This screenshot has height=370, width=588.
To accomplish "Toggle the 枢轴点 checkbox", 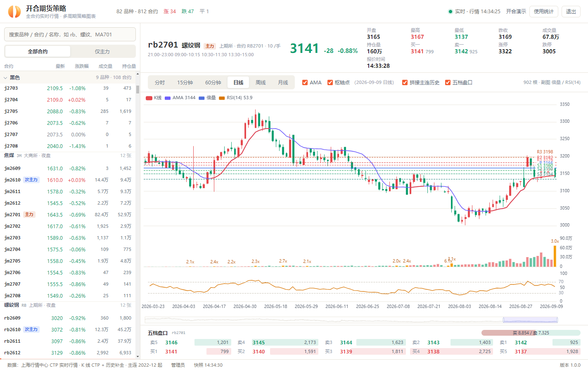I will pyautogui.click(x=330, y=83).
